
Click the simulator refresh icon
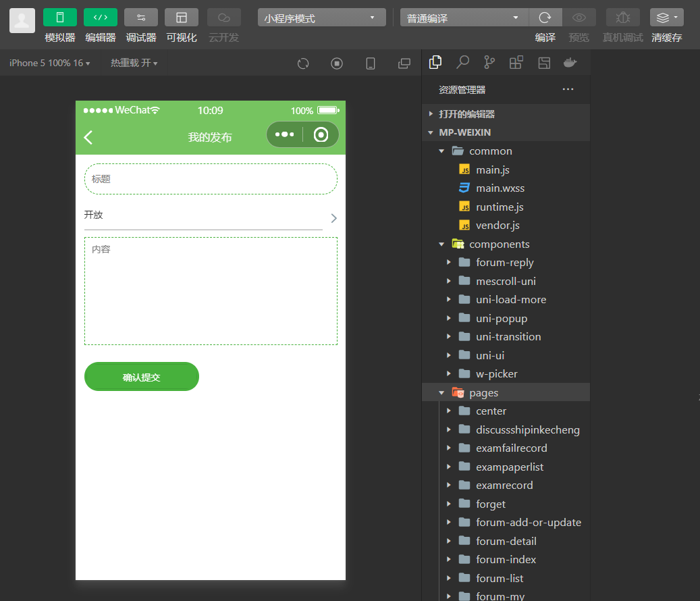[x=303, y=63]
